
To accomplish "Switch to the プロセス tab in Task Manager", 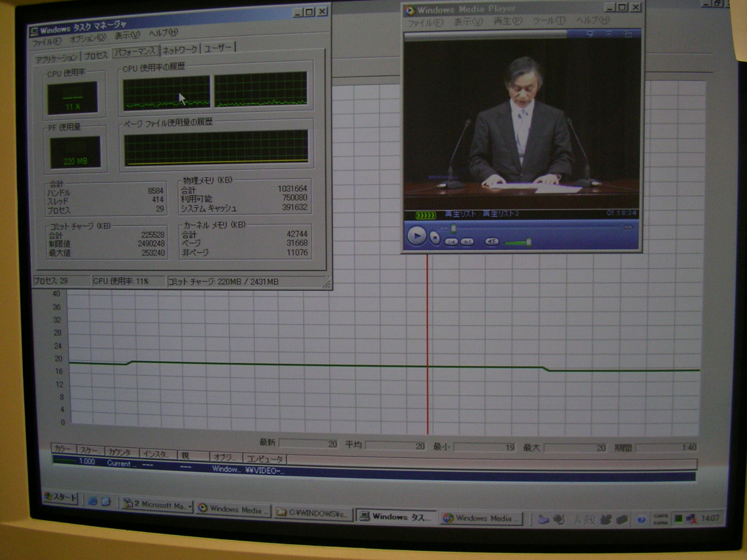I will (x=96, y=56).
